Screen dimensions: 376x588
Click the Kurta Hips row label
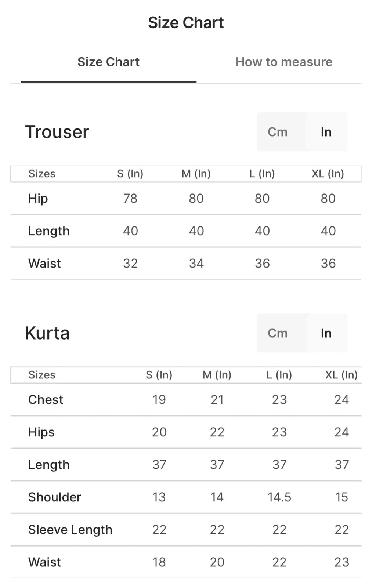(x=41, y=432)
